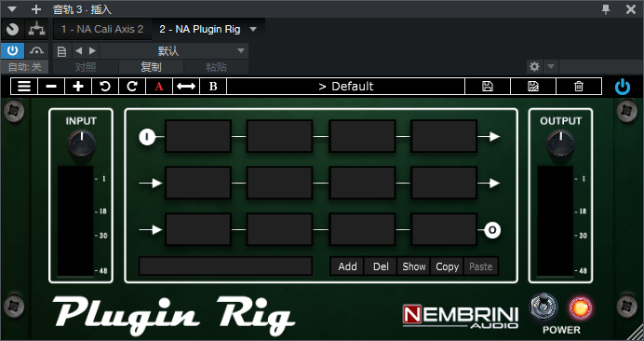Toggle the blue plugin bypass power icon

coord(623,87)
